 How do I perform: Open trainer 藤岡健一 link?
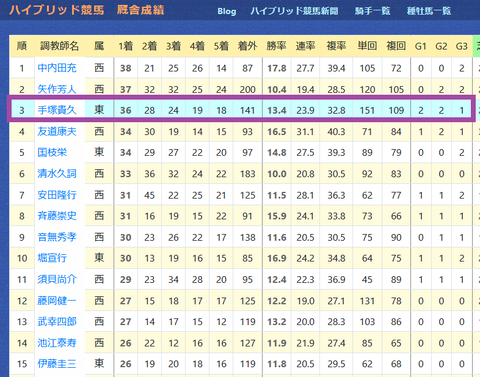57,301
